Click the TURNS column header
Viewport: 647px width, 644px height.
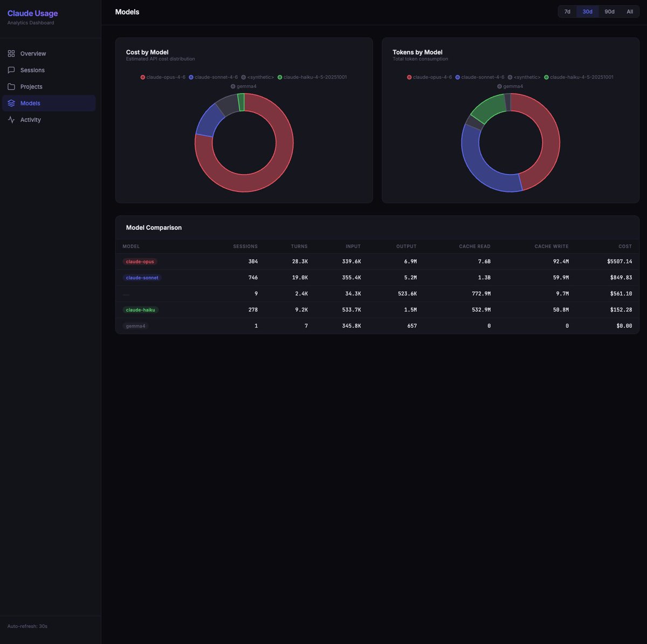pos(299,246)
